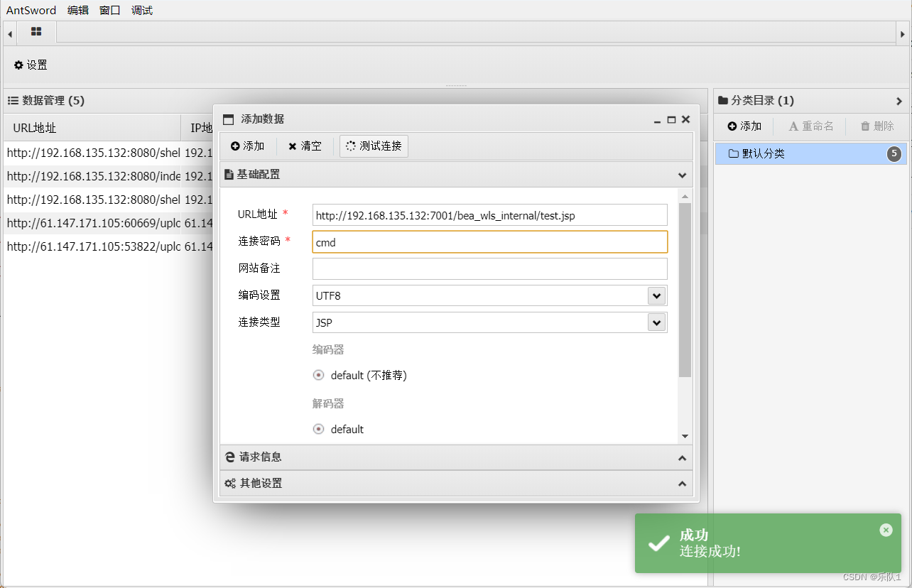Image resolution: width=912 pixels, height=588 pixels.
Task: Expand the 请求信息 section
Action: pyautogui.click(x=455, y=457)
